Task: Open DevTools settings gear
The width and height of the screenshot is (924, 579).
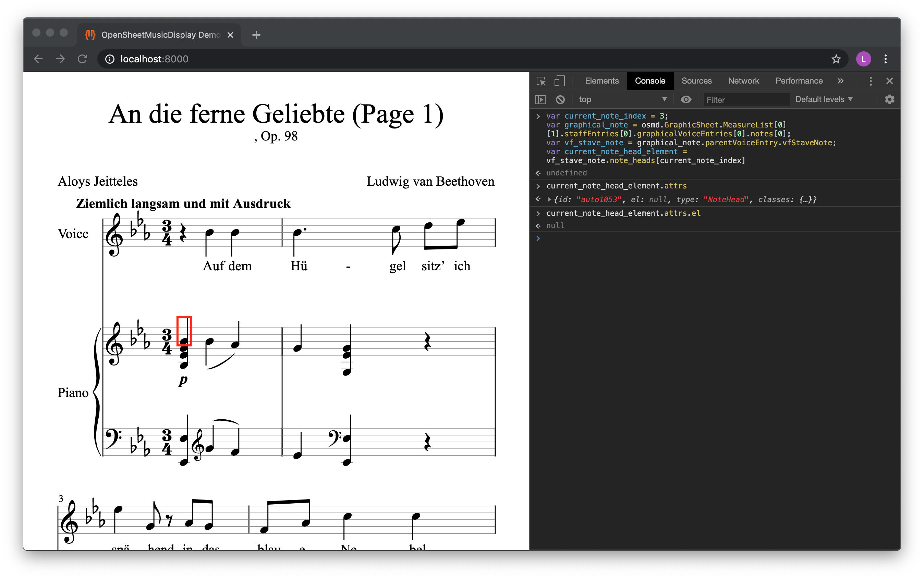Action: tap(889, 100)
